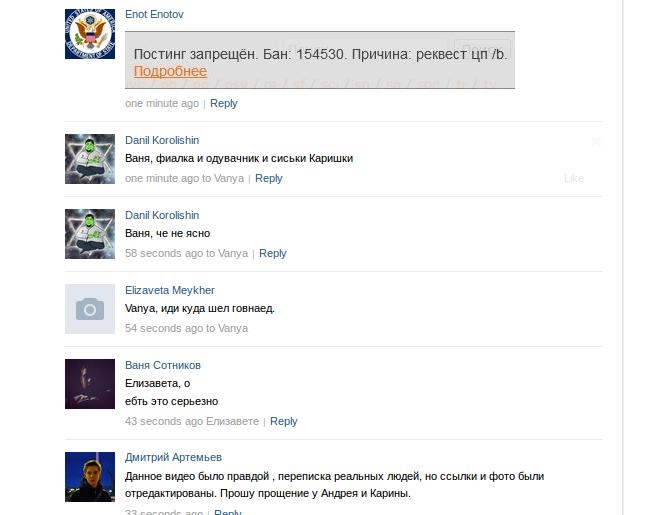Click the Ваня Сотников author name
The height and width of the screenshot is (515, 659).
(163, 365)
